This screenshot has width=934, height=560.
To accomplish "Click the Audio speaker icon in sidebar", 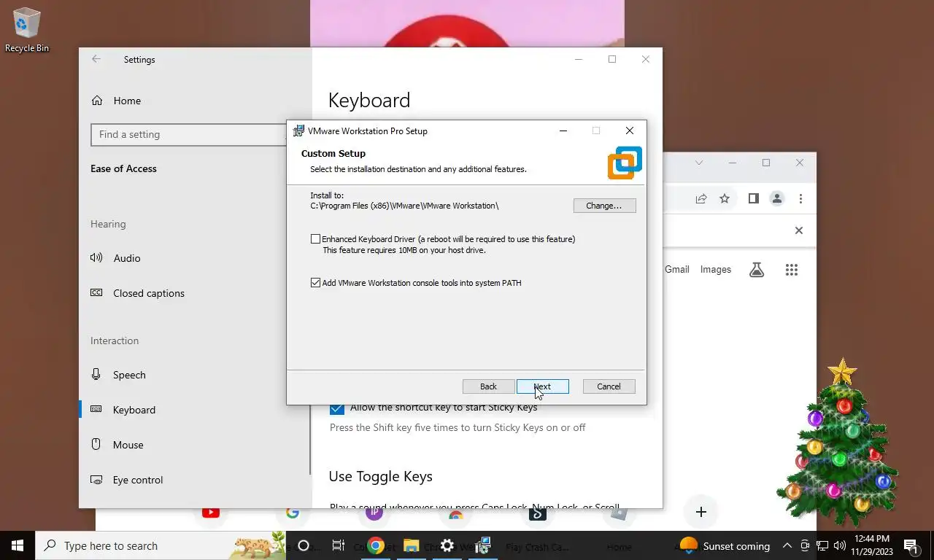I will click(x=96, y=258).
